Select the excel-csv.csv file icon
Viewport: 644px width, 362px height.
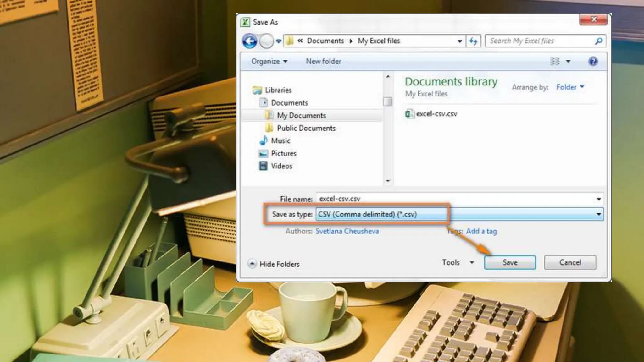coord(409,114)
